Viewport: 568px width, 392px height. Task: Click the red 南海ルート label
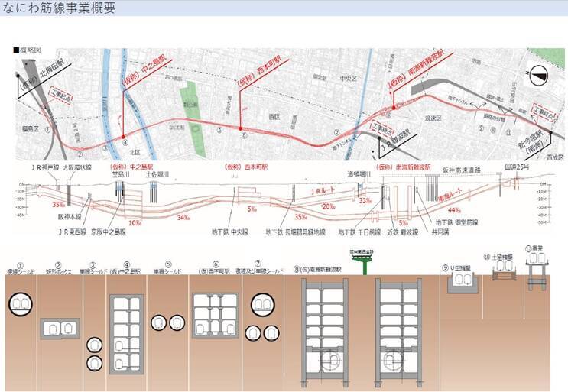[x=450, y=196]
